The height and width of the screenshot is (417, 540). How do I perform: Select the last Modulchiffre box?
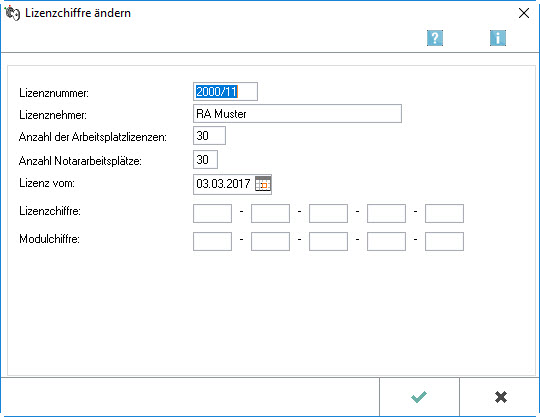[444, 241]
